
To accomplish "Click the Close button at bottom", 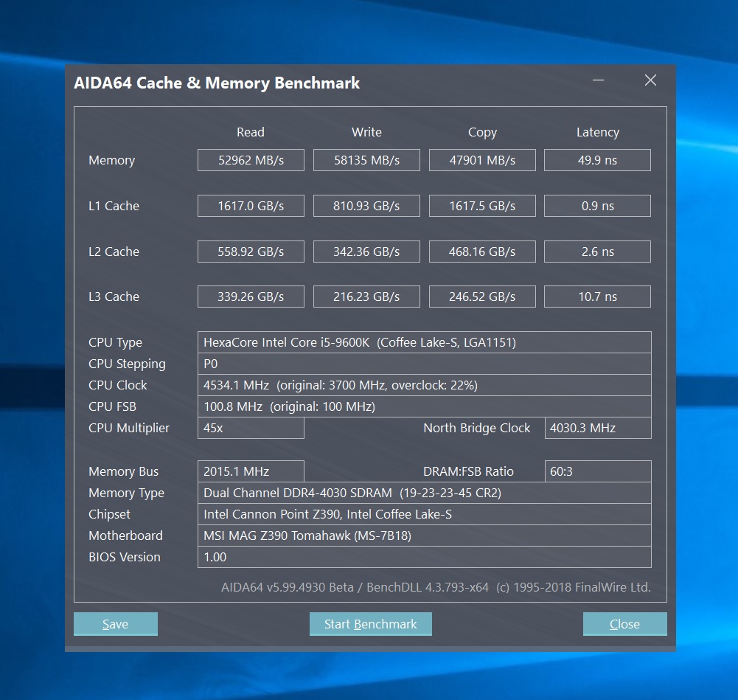I will click(x=624, y=624).
